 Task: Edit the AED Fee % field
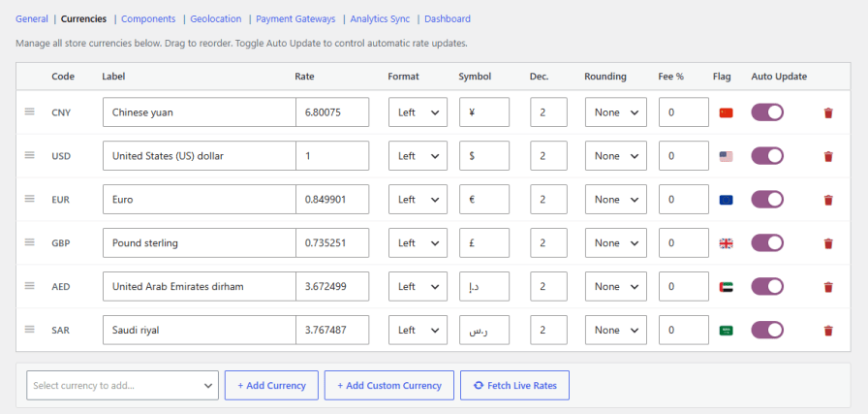tap(684, 287)
